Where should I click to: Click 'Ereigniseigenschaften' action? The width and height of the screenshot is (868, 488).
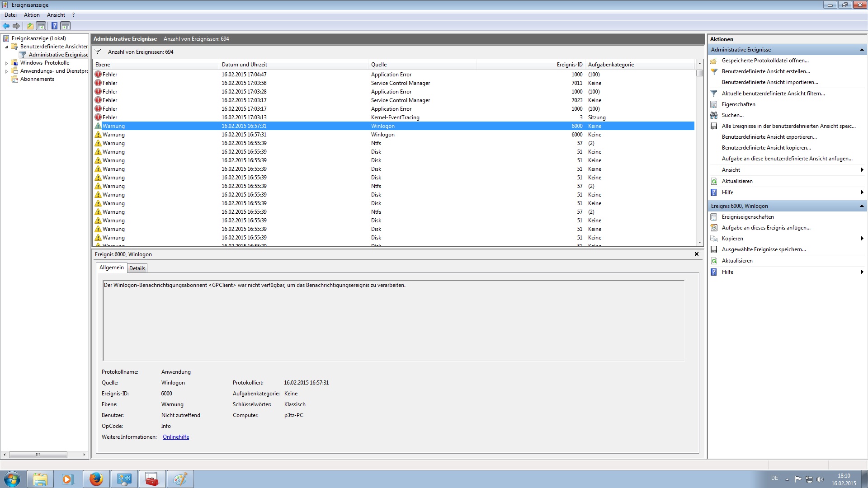(747, 217)
